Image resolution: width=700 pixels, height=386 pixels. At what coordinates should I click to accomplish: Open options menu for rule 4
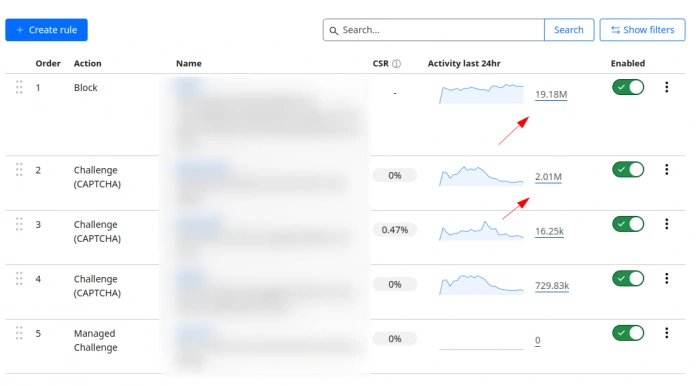point(667,278)
